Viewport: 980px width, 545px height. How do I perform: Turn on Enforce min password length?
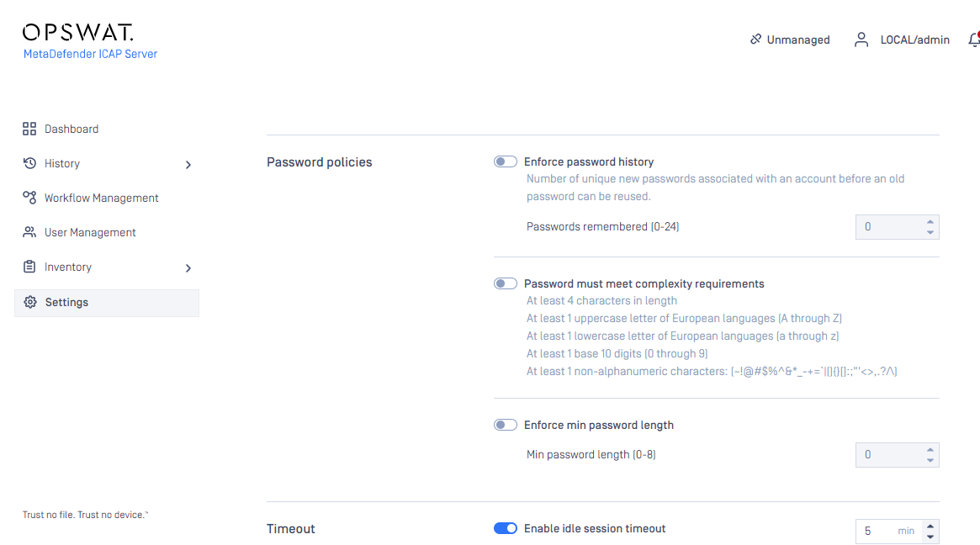point(505,425)
